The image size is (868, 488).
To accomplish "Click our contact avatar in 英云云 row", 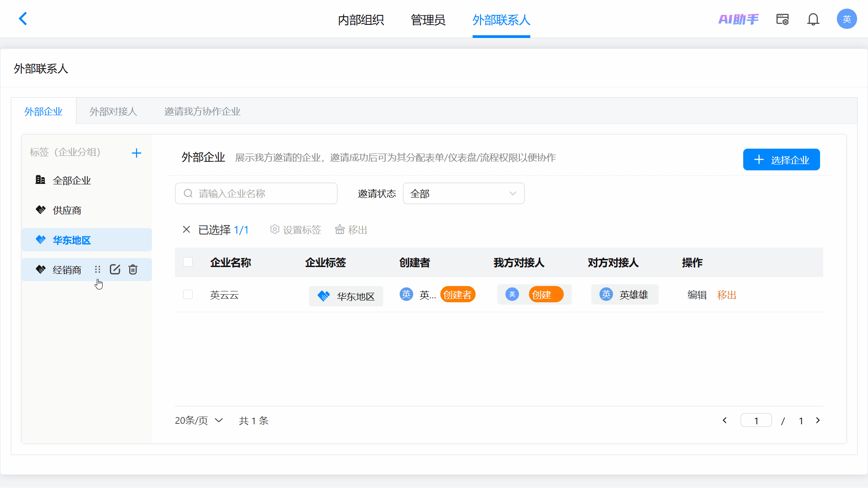I will [x=512, y=295].
